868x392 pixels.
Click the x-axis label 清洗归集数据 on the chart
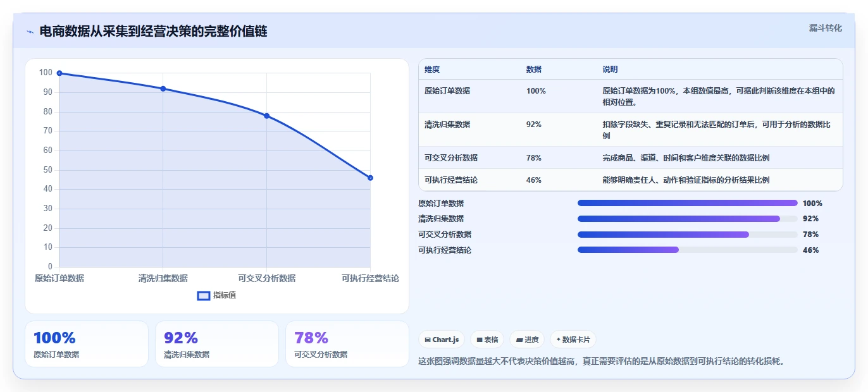163,278
